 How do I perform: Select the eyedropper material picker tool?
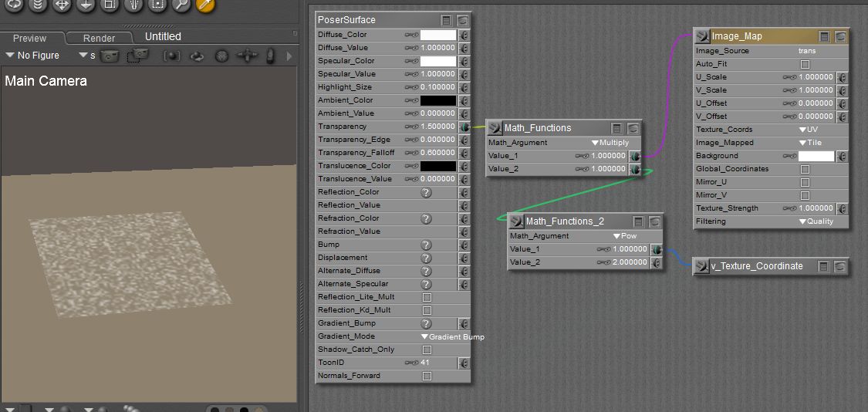[204, 5]
